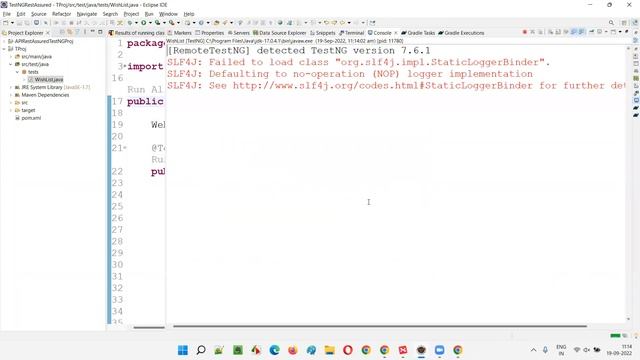Click the Debug bug icon in toolbar
Image resolution: width=640 pixels, height=360 pixels.
pyautogui.click(x=130, y=23)
